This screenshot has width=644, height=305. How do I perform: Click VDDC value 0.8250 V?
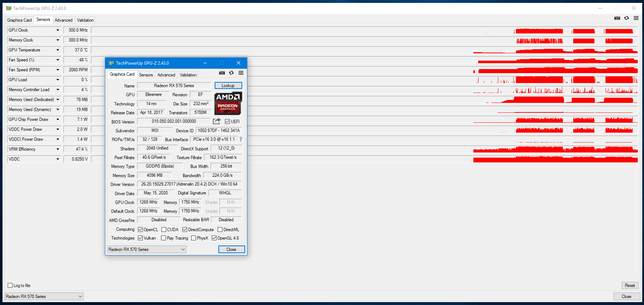click(76, 159)
